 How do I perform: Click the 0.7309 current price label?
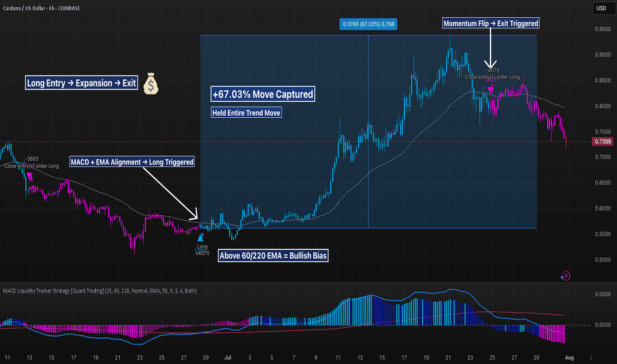(x=602, y=141)
